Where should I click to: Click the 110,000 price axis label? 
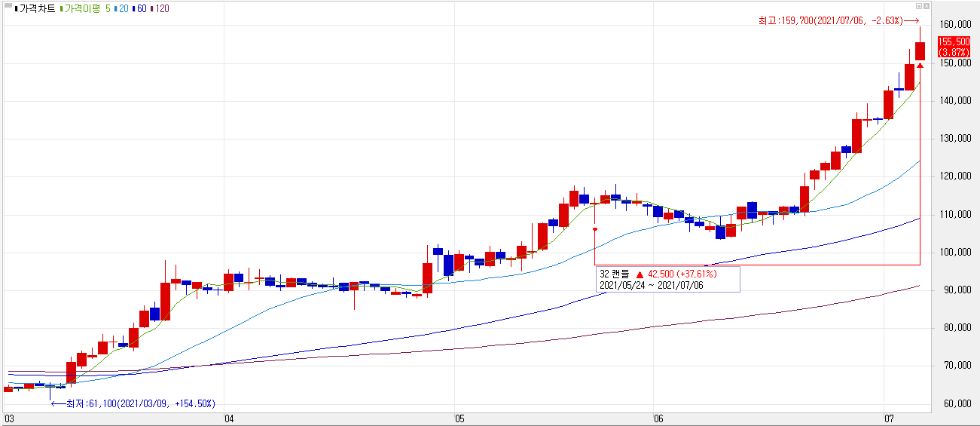pos(955,215)
